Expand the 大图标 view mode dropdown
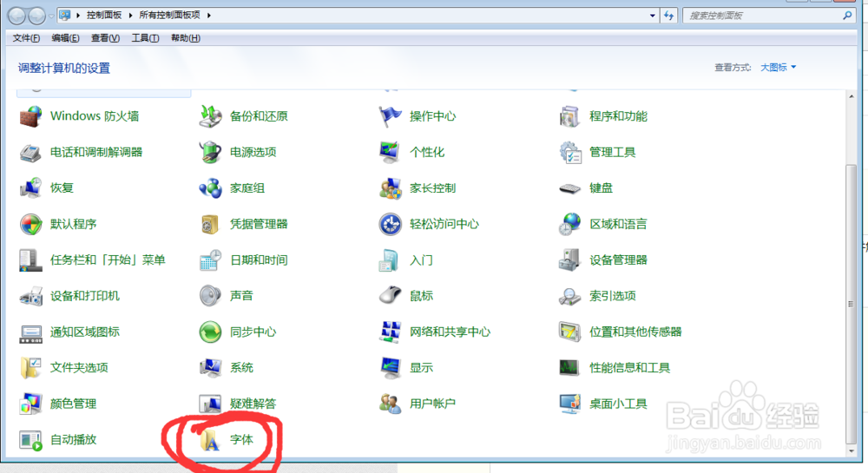The height and width of the screenshot is (473, 868). [x=779, y=68]
